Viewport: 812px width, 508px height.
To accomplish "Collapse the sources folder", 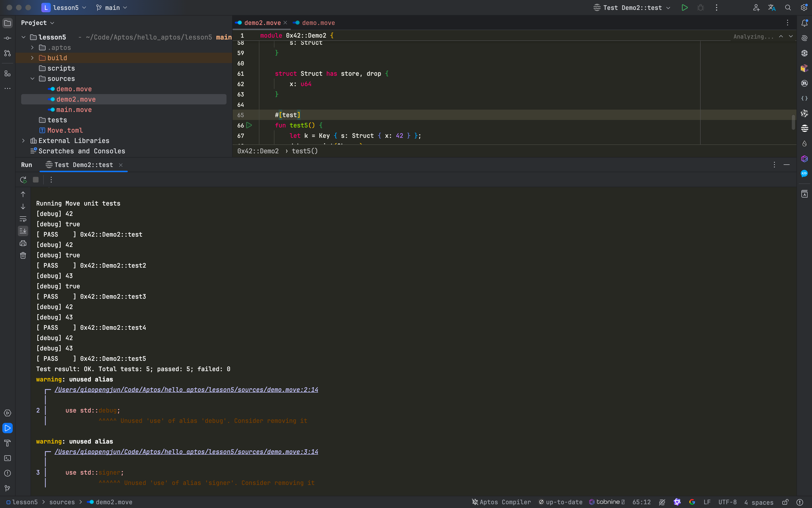I will pos(33,79).
